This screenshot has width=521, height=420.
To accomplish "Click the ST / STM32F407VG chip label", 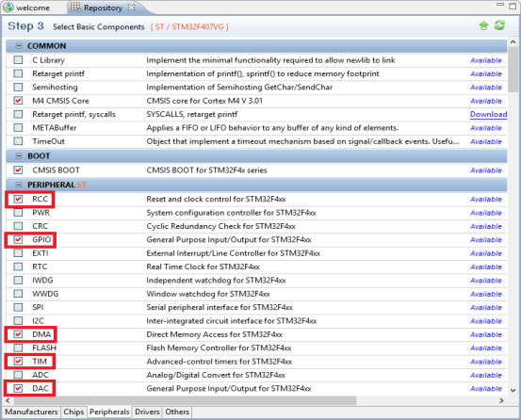I will click(x=189, y=27).
